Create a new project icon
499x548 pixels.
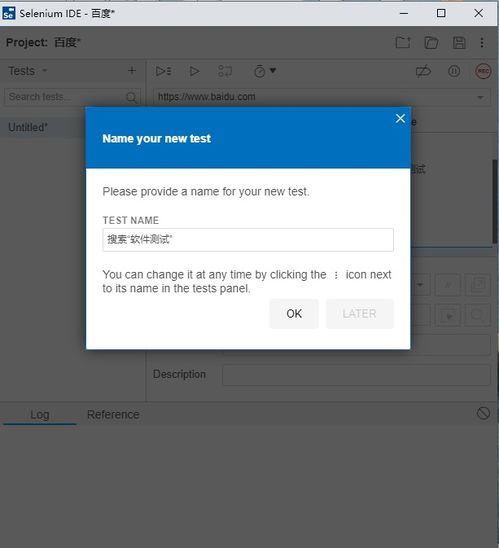click(403, 43)
